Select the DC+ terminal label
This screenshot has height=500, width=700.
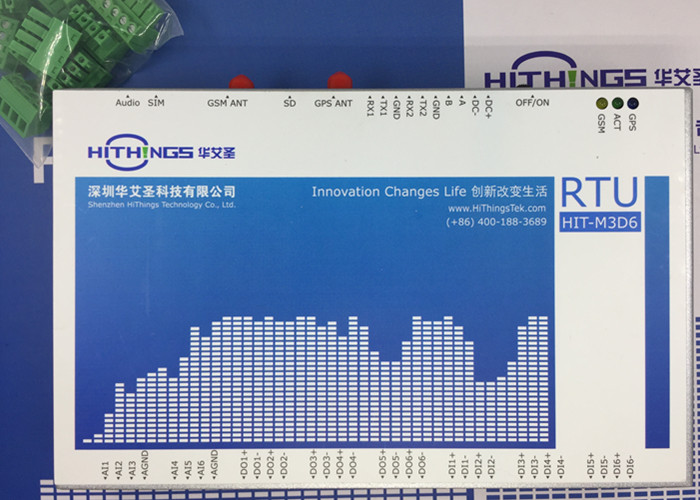[x=488, y=107]
